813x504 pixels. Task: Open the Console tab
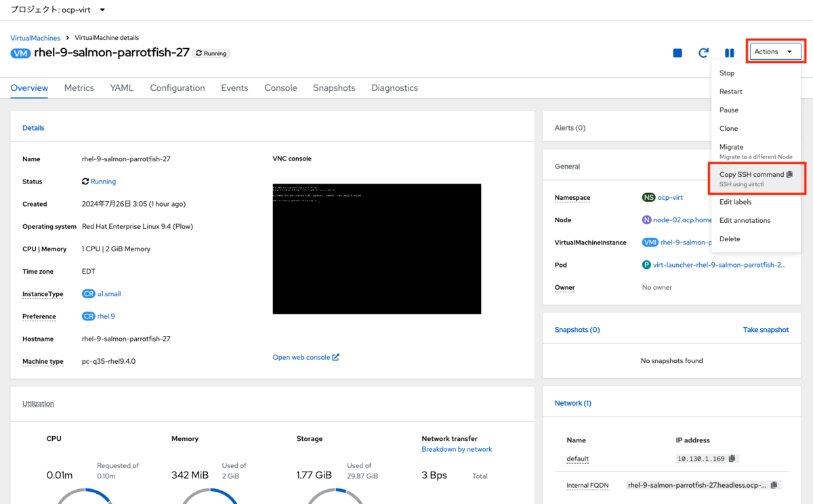click(280, 88)
